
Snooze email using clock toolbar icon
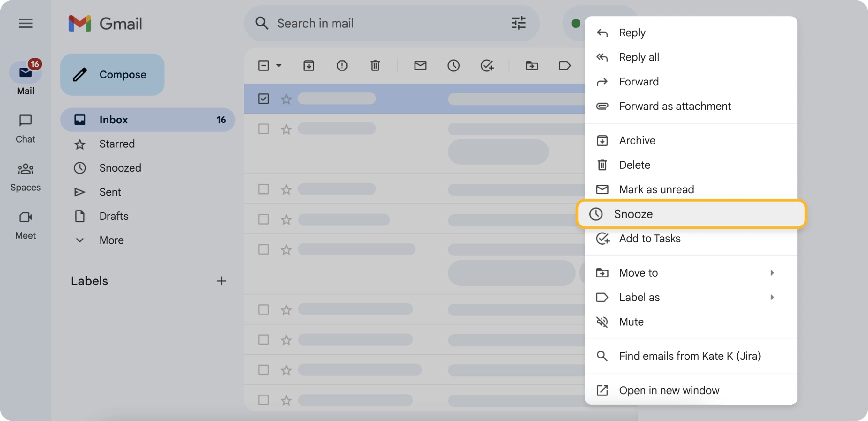(453, 66)
